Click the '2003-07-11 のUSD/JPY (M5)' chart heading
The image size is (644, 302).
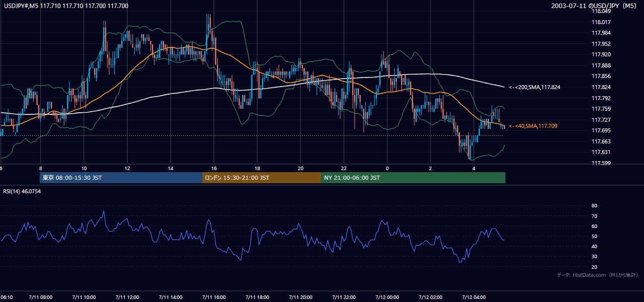click(x=595, y=6)
